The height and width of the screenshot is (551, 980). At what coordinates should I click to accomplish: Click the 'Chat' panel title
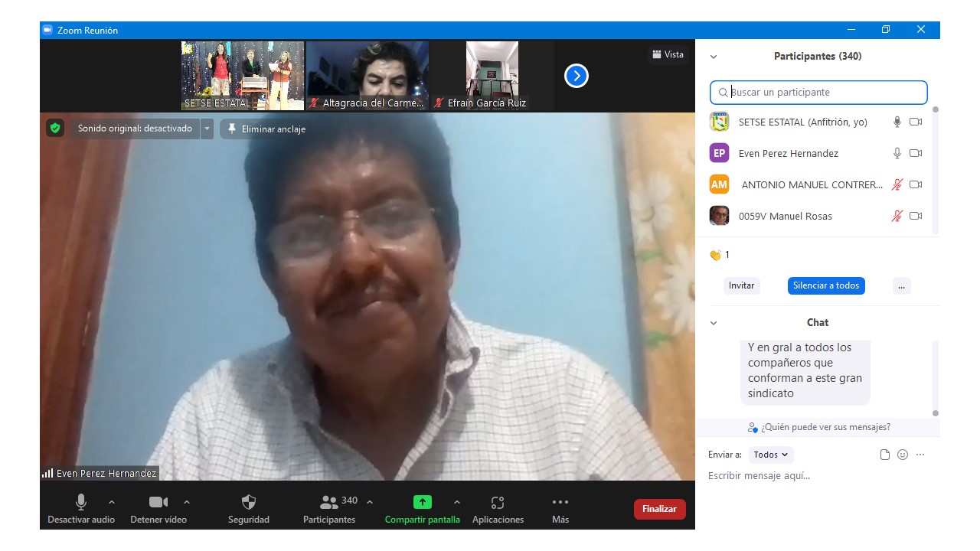pyautogui.click(x=818, y=323)
